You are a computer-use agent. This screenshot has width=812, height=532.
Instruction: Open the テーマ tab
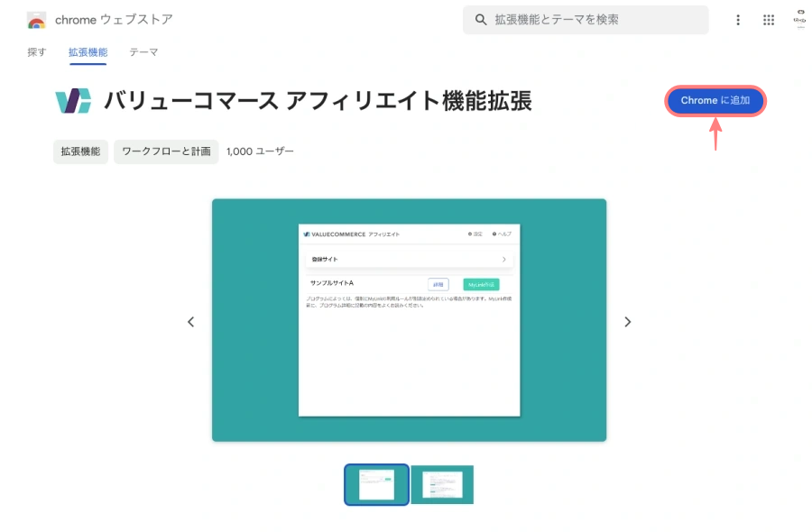[x=143, y=51]
